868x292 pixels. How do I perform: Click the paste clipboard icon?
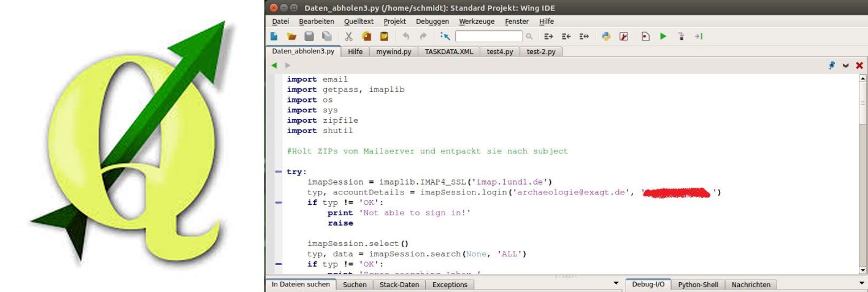384,37
